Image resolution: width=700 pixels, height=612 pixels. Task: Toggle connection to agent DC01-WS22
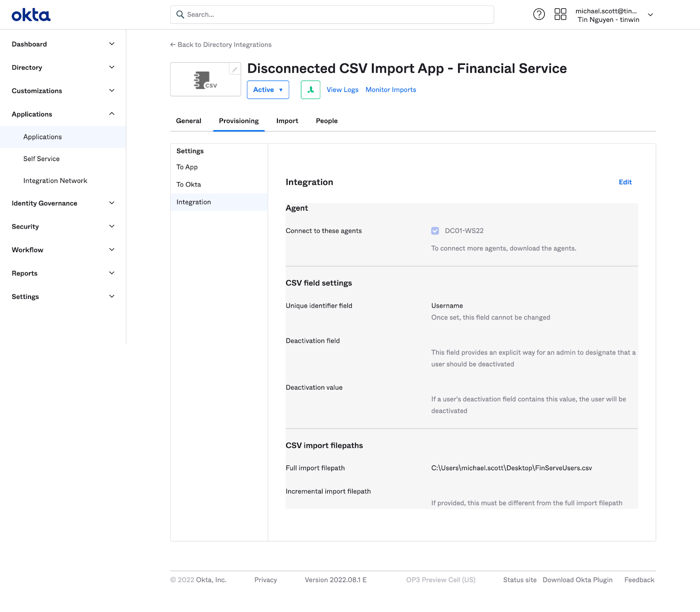(435, 231)
